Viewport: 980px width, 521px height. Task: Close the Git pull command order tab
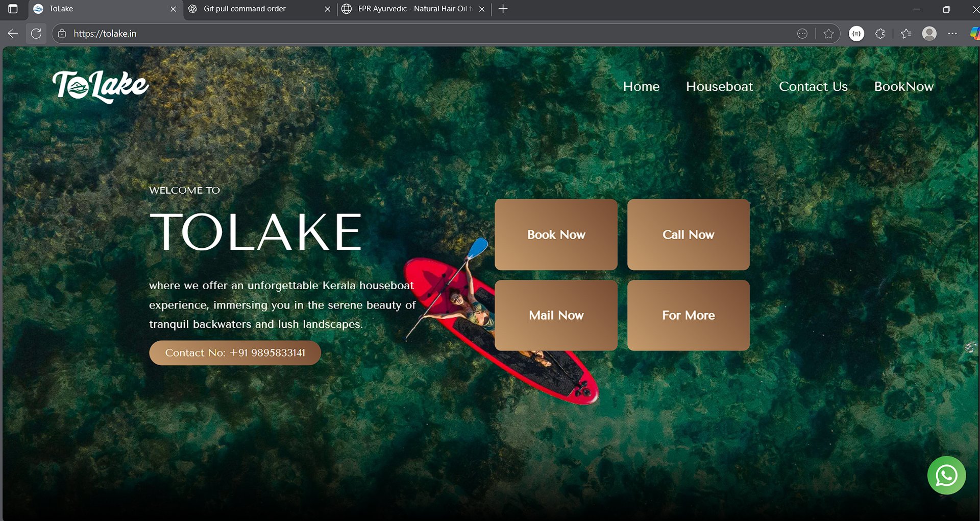[x=327, y=9]
